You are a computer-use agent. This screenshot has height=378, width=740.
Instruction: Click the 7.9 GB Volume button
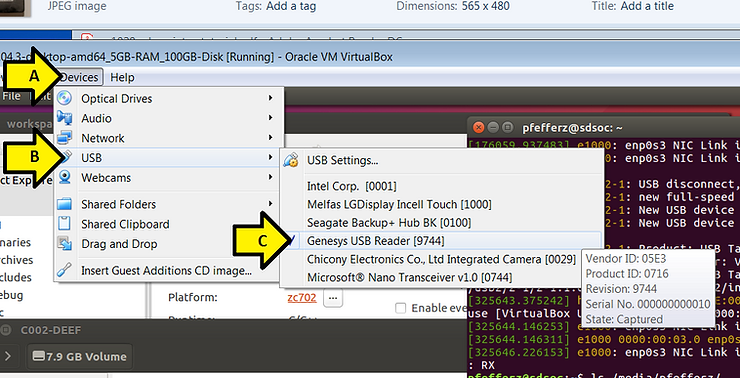point(80,356)
